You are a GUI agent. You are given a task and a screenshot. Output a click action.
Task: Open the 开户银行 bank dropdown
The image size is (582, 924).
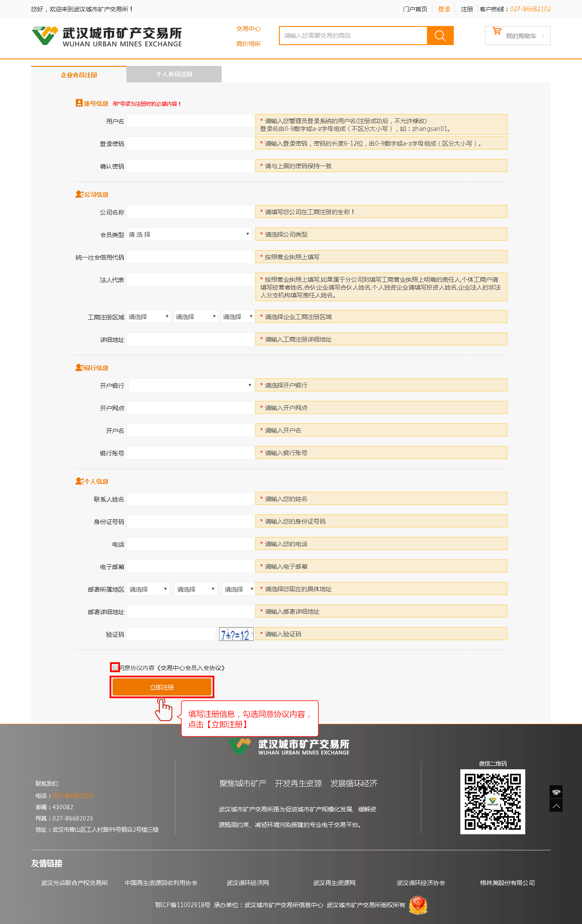click(191, 385)
